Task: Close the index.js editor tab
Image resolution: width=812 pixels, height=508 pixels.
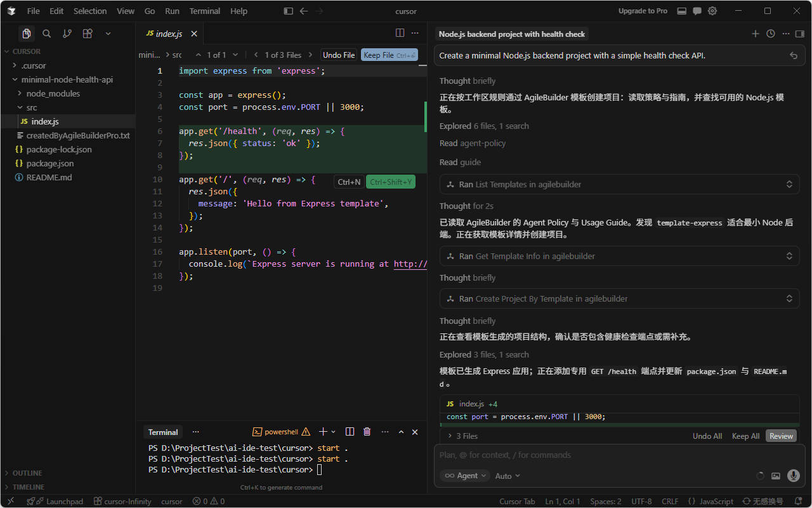Action: click(194, 34)
